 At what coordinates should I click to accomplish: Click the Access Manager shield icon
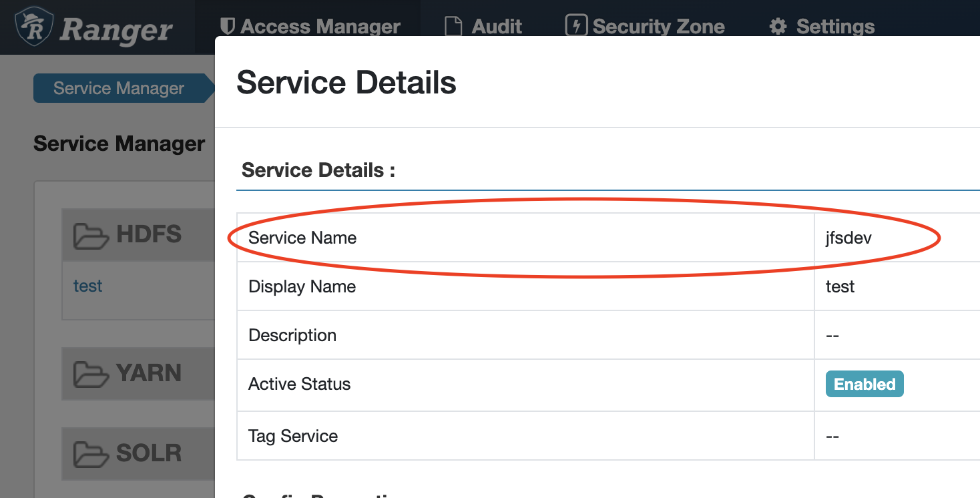[227, 27]
